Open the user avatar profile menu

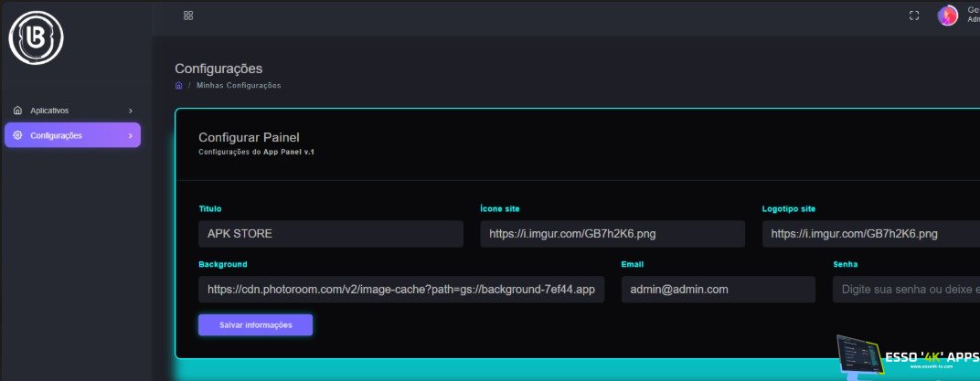(948, 16)
